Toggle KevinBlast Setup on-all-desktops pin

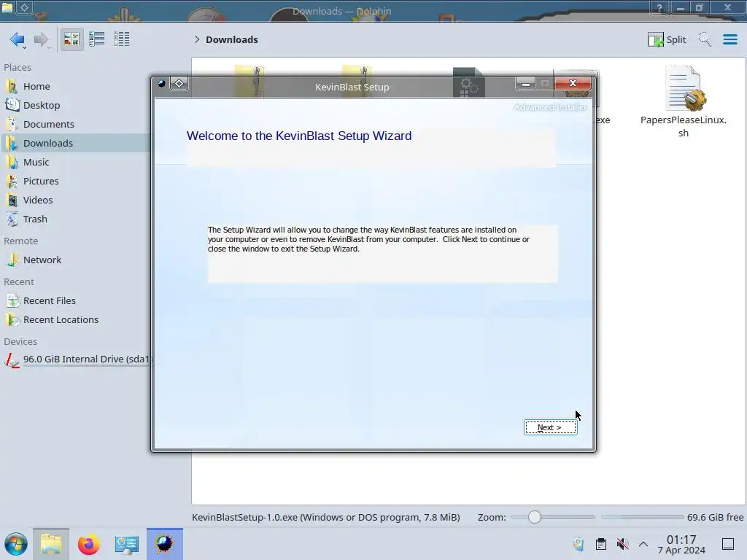179,84
